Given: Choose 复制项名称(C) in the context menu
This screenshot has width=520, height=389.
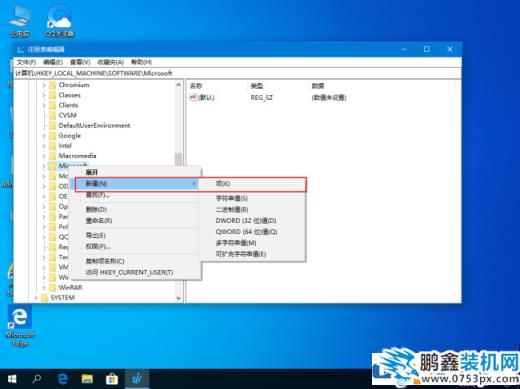Looking at the screenshot, I should tap(105, 261).
